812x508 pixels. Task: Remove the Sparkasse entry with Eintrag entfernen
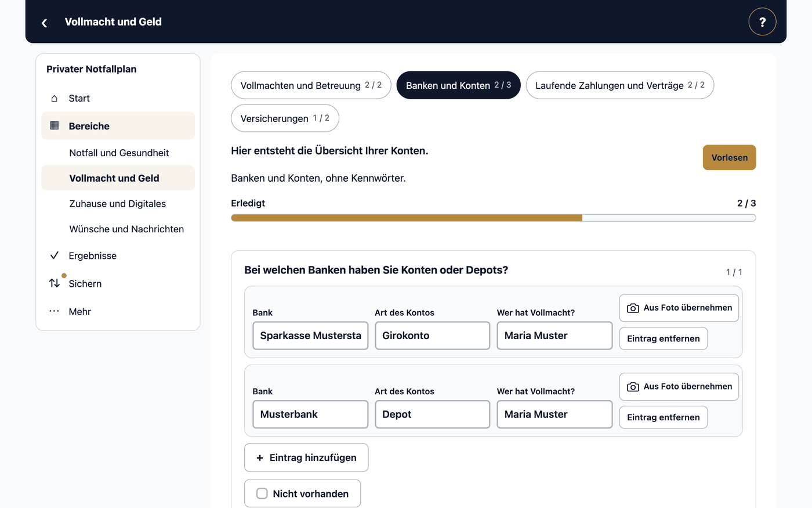[664, 338]
